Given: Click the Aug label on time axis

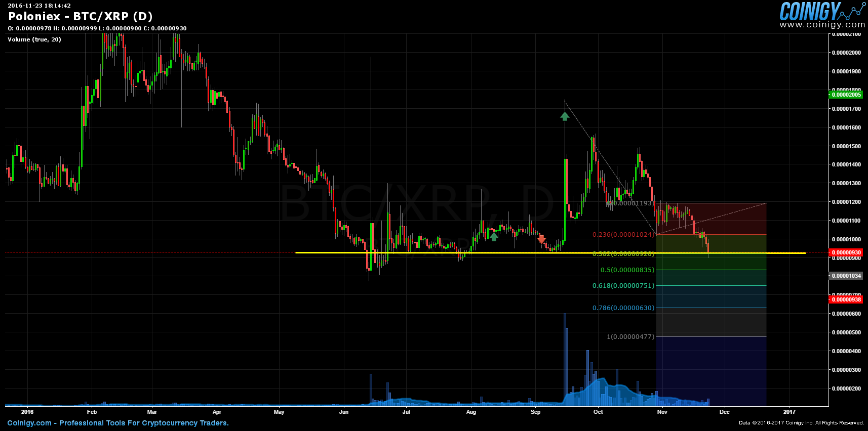Looking at the screenshot, I should tap(471, 412).
